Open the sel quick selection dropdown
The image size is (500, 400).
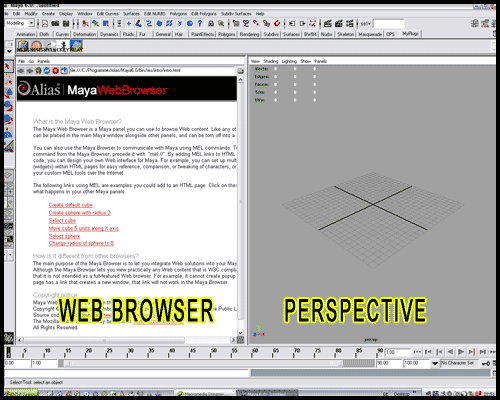point(366,24)
